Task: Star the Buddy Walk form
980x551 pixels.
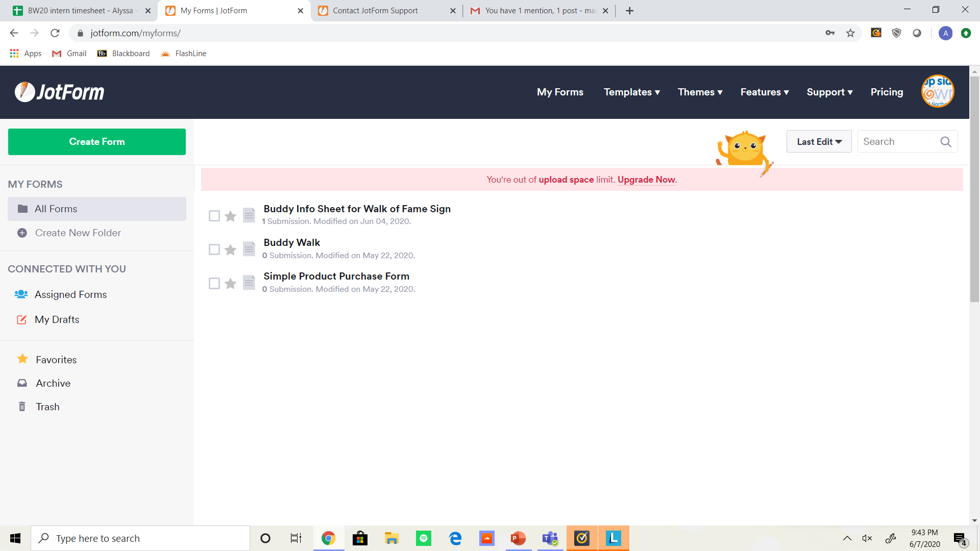Action: (230, 249)
